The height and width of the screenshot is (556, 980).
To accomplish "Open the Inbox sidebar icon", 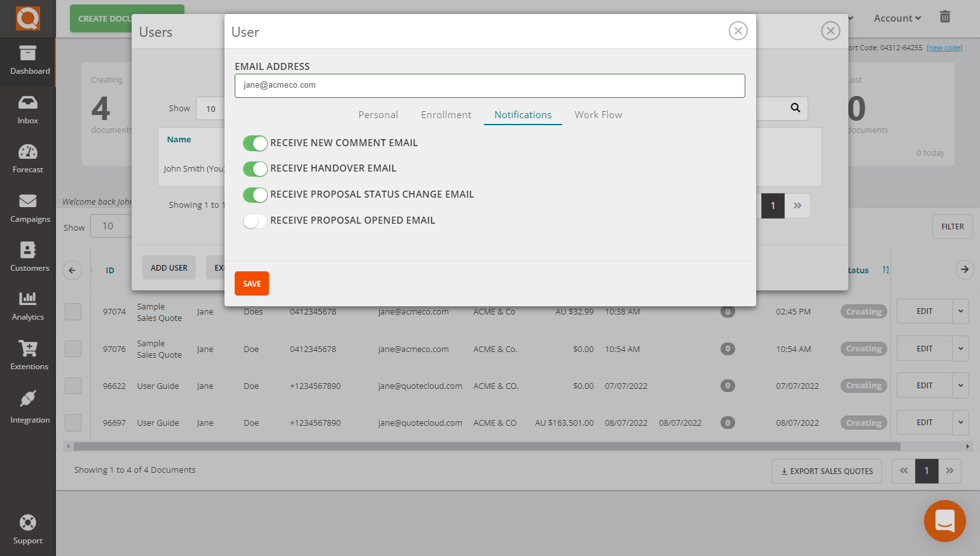I will point(28,103).
